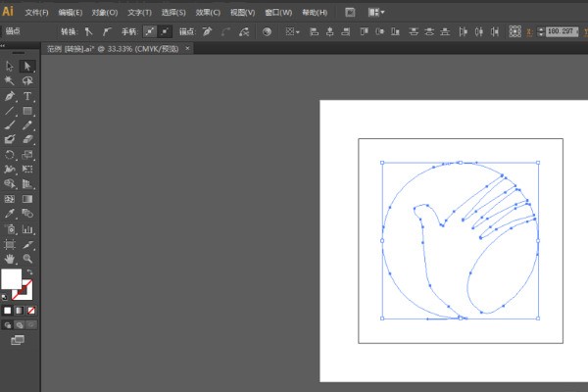Choose the Type tool
Image resolution: width=588 pixels, height=392 pixels.
[27, 97]
